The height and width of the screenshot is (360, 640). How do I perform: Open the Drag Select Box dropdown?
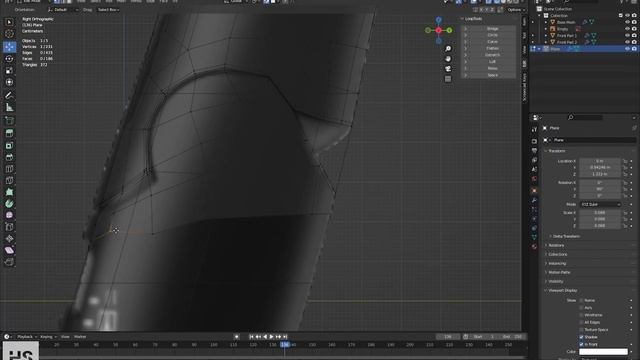pos(108,10)
